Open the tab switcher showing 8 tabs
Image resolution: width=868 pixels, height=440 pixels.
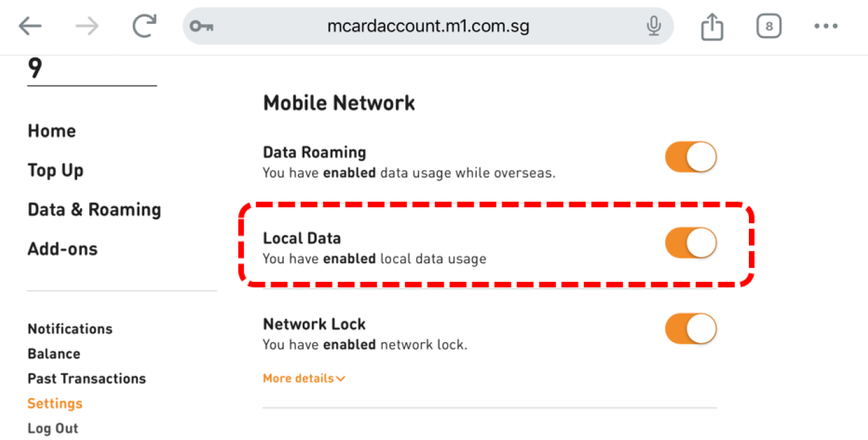click(769, 27)
